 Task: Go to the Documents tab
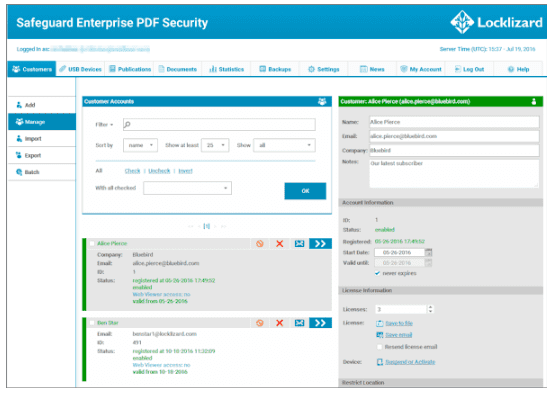click(178, 69)
